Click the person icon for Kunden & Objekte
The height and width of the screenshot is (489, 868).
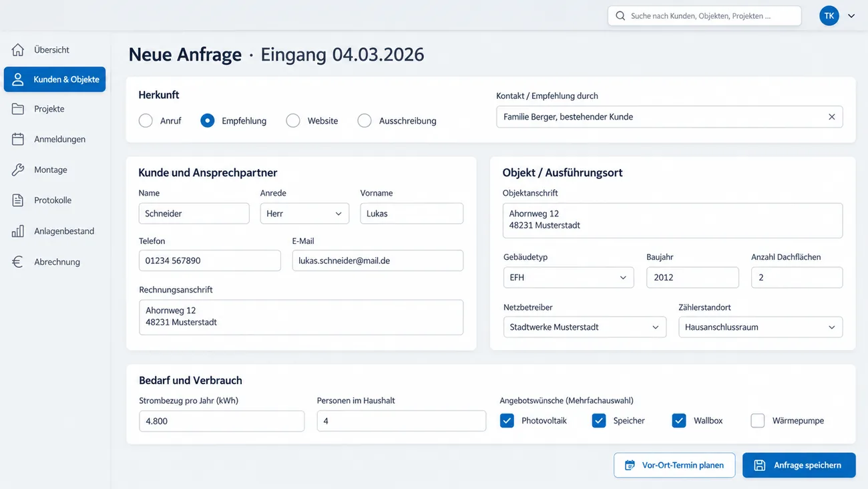coord(18,79)
